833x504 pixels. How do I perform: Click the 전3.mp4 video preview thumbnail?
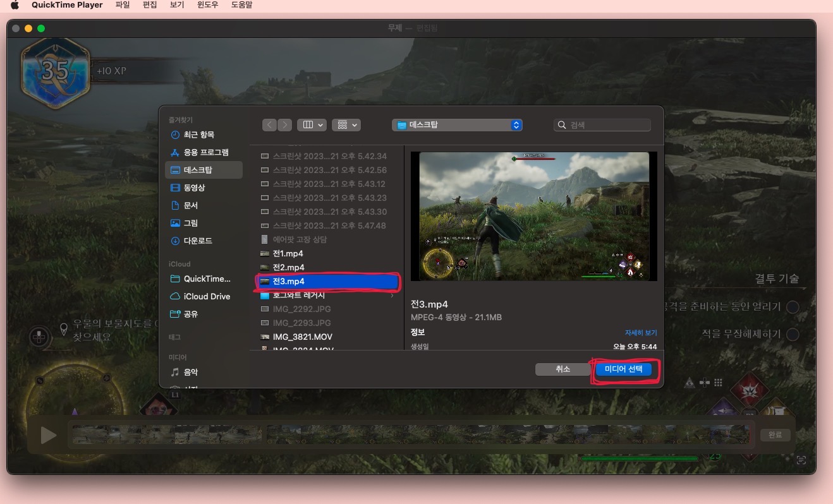[534, 217]
